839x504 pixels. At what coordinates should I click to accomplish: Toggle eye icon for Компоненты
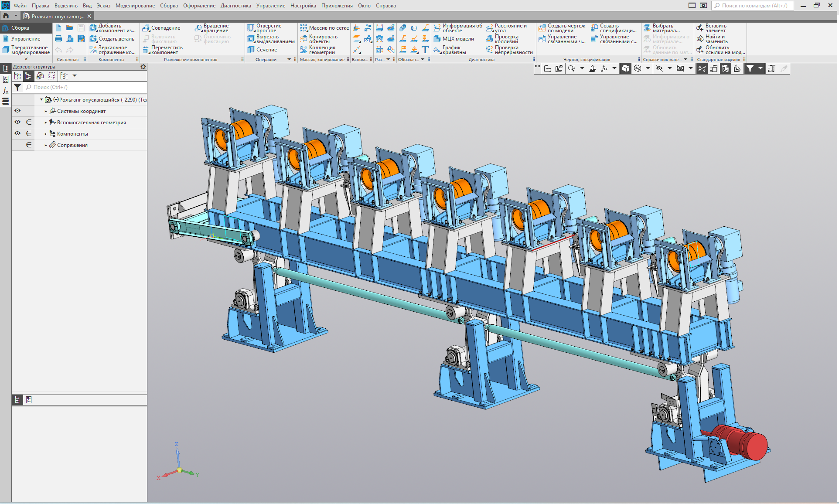click(x=17, y=133)
